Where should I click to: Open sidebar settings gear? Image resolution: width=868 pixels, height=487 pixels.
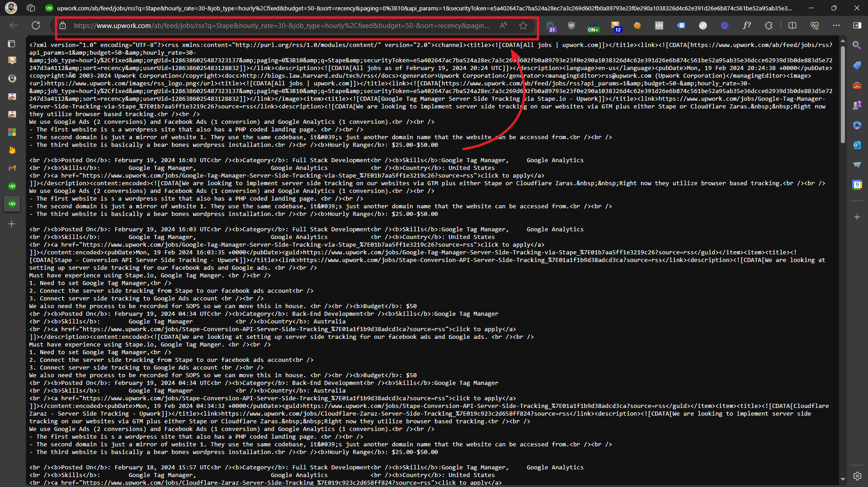857,476
